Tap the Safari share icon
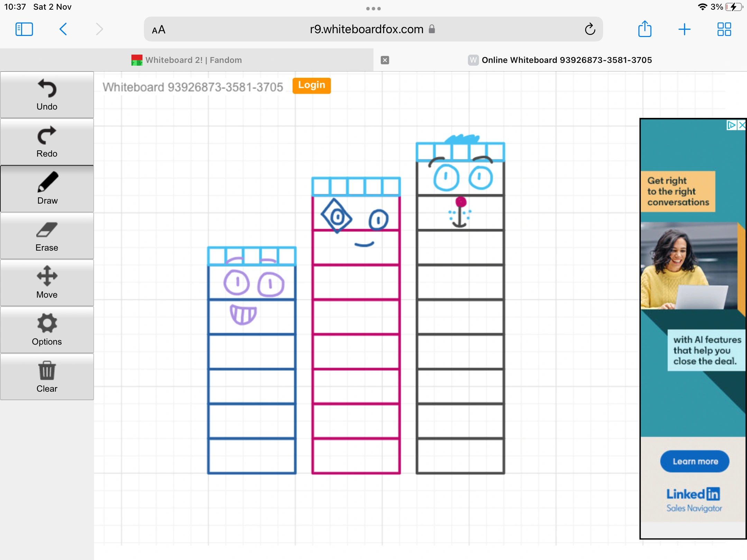This screenshot has width=747, height=560. click(x=645, y=29)
